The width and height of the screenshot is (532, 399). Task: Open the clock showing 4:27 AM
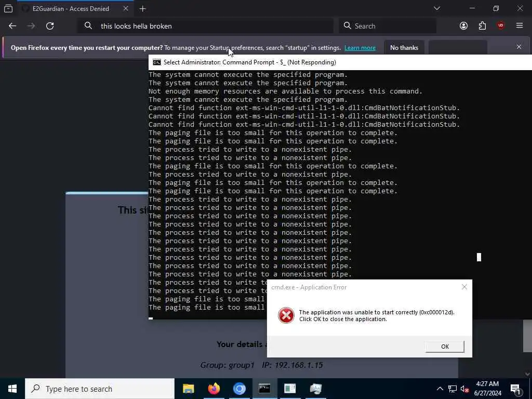point(487,389)
